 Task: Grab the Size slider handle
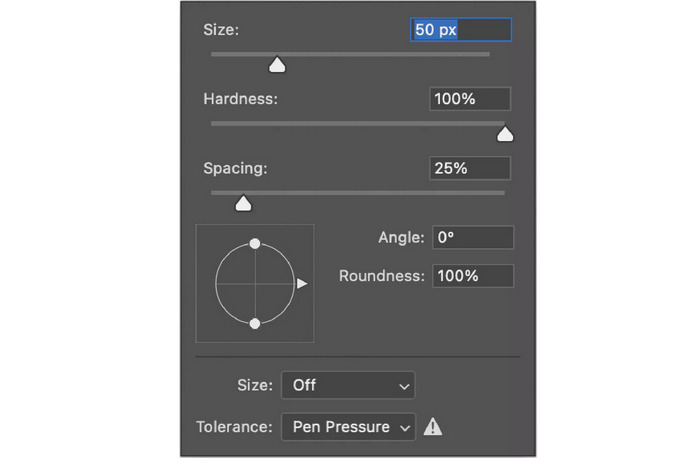[x=277, y=65]
